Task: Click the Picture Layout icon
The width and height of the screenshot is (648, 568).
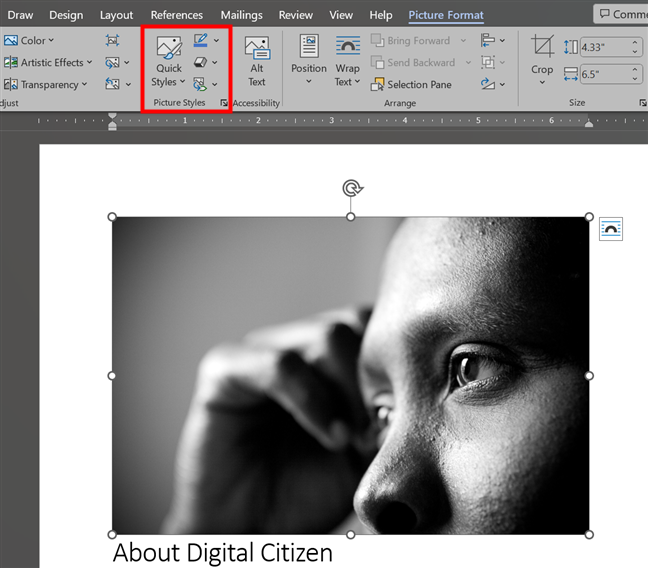Action: coord(200,84)
